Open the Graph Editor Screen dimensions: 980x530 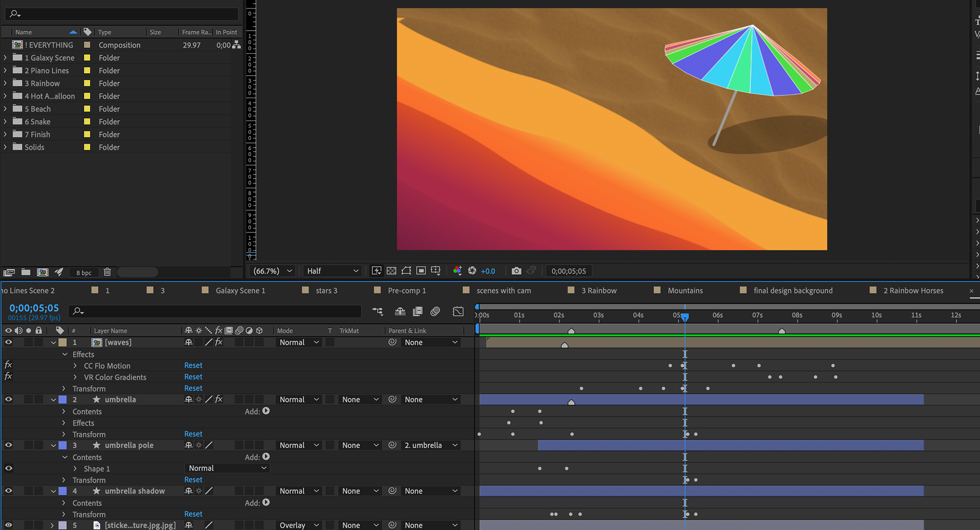pos(458,311)
